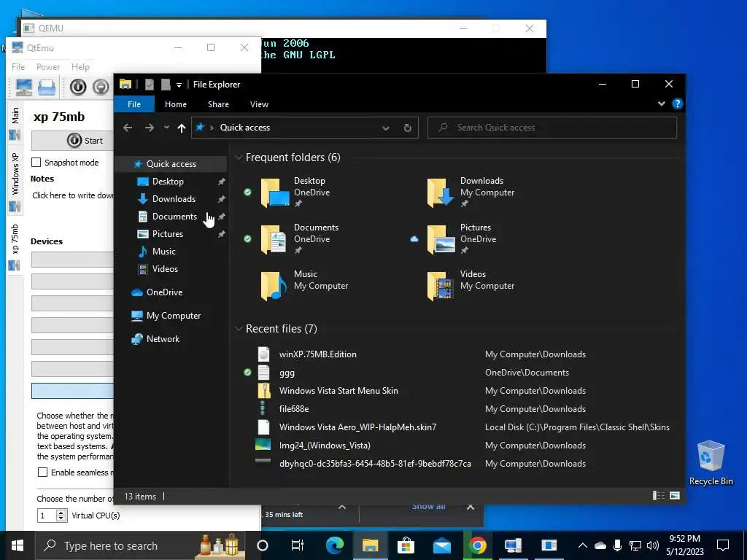This screenshot has width=747, height=560.
Task: Click the taskbar search box
Action: [x=139, y=545]
